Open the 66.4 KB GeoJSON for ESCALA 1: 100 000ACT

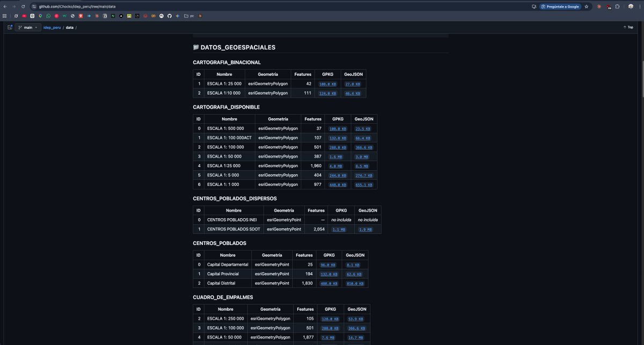click(x=363, y=138)
